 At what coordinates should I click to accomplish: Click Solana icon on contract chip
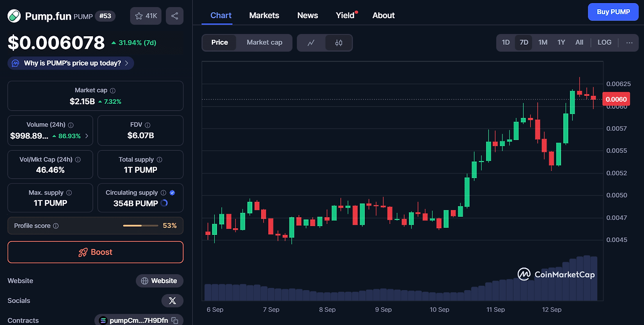[103, 320]
